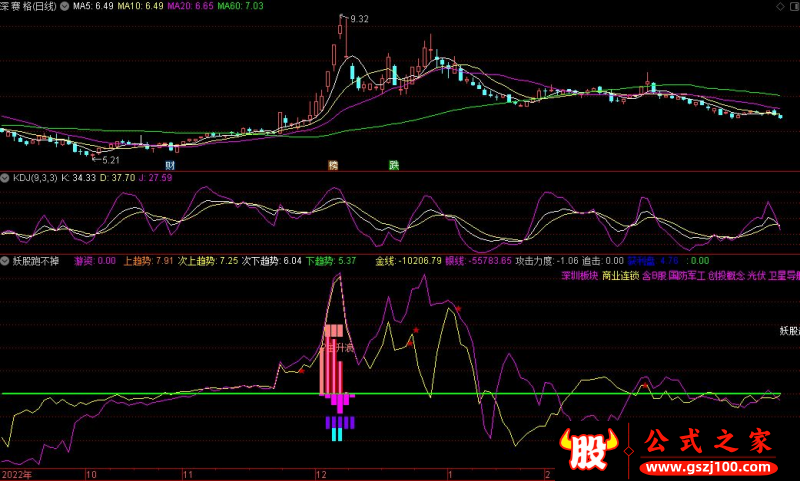Click the MA60 moving average label
Image resolution: width=800 pixels, height=481 pixels.
click(x=245, y=6)
